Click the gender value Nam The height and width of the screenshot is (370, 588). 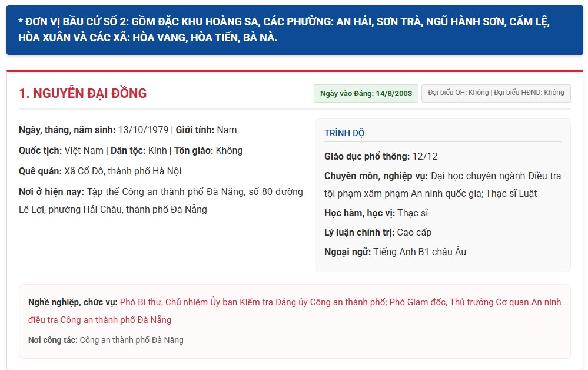click(x=227, y=130)
